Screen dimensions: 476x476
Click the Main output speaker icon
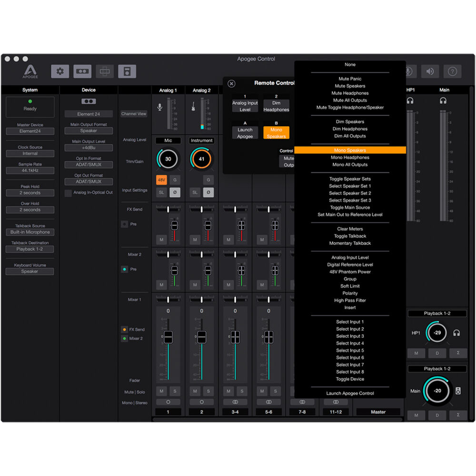[x=457, y=391]
